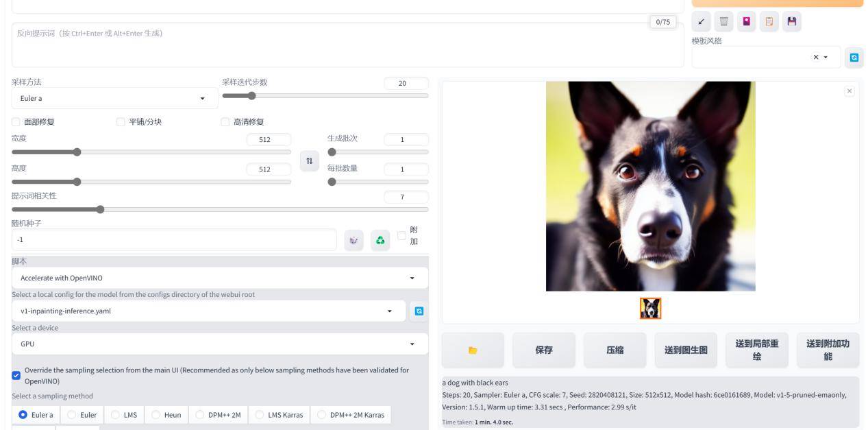Click the 高度 slider track
The width and height of the screenshot is (868, 430).
point(151,182)
